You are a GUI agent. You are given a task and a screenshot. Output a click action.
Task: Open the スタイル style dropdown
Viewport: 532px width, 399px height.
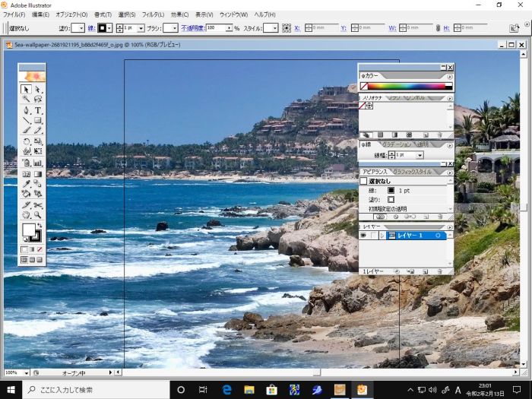[x=275, y=28]
